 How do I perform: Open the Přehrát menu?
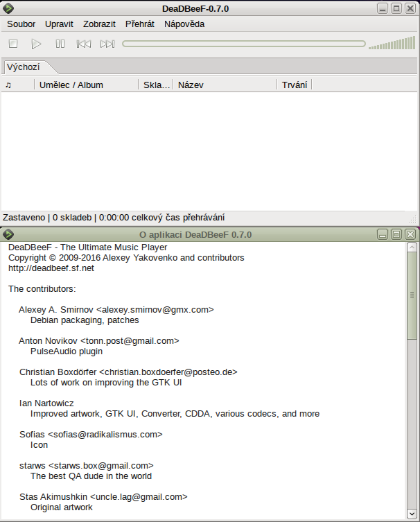[x=140, y=24]
